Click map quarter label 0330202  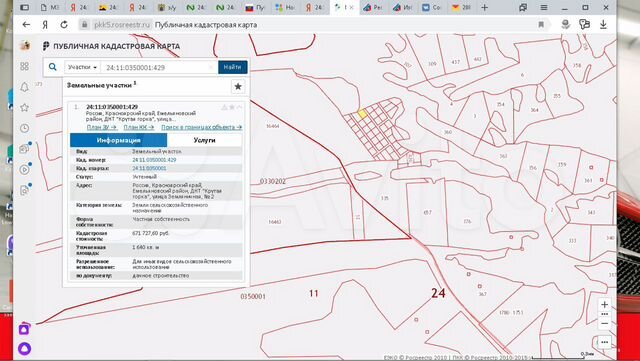pyautogui.click(x=273, y=181)
